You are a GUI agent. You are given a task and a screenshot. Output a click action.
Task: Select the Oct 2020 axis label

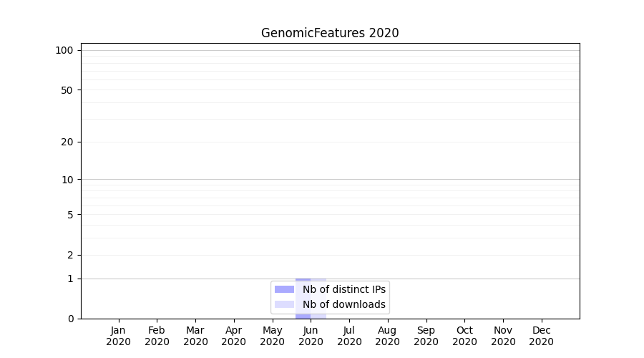coord(464,336)
